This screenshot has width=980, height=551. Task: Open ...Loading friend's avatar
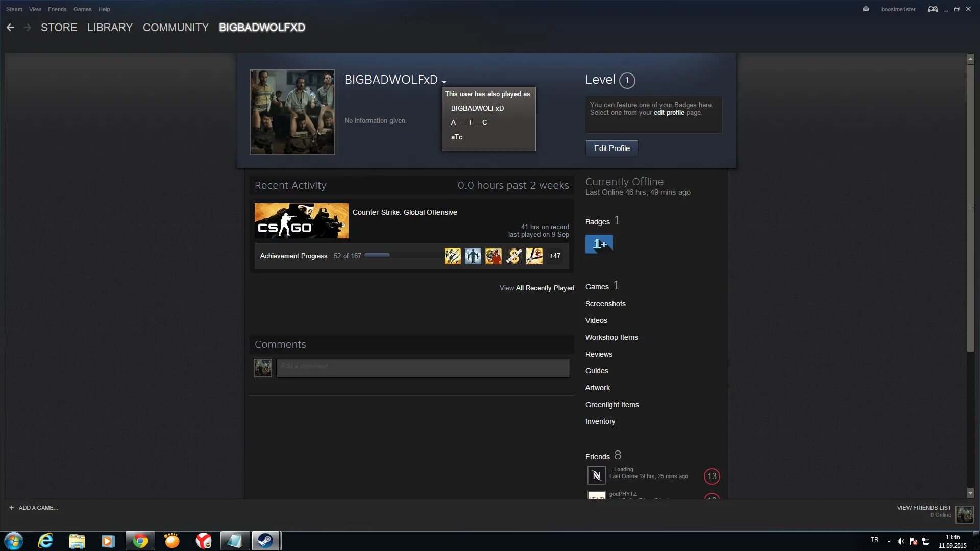pos(596,475)
